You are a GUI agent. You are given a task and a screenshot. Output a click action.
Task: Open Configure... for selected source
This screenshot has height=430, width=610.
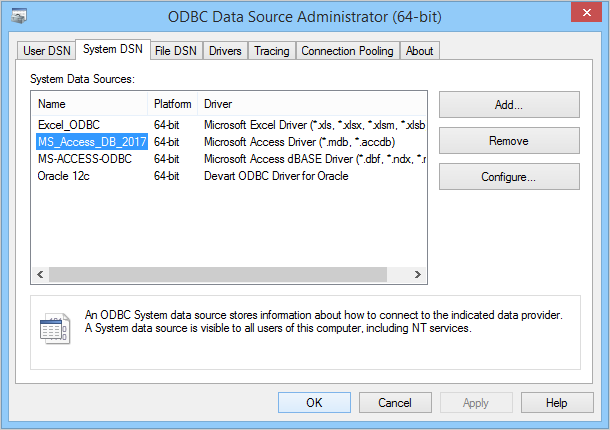coord(508,177)
